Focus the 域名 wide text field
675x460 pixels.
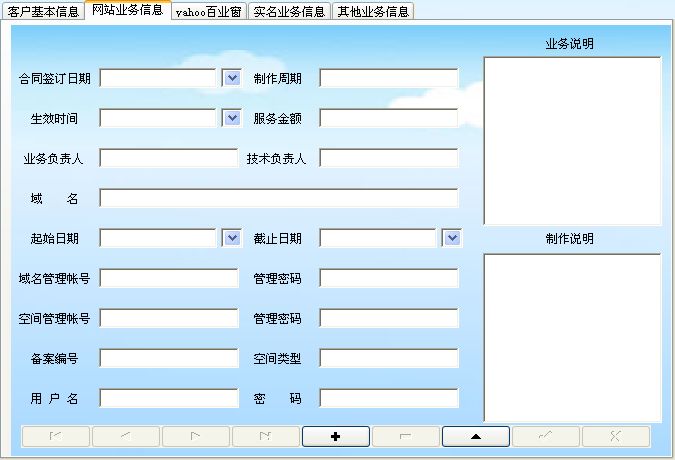pos(279,198)
